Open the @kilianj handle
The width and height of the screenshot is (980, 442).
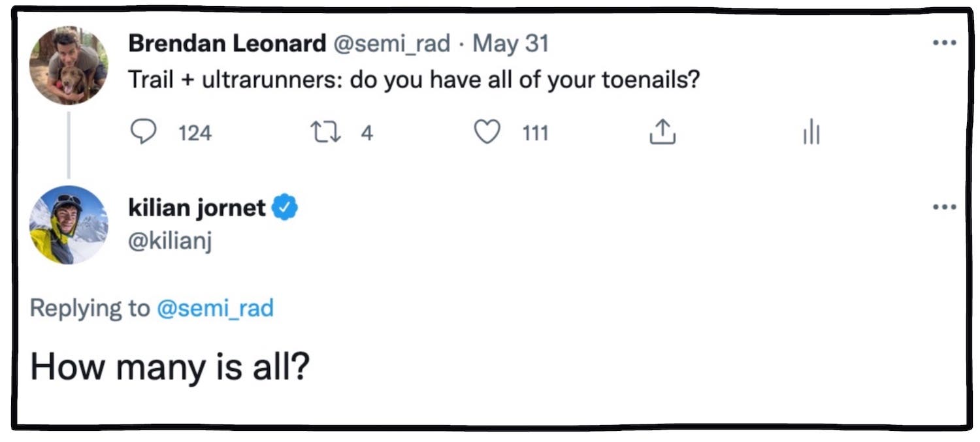169,240
